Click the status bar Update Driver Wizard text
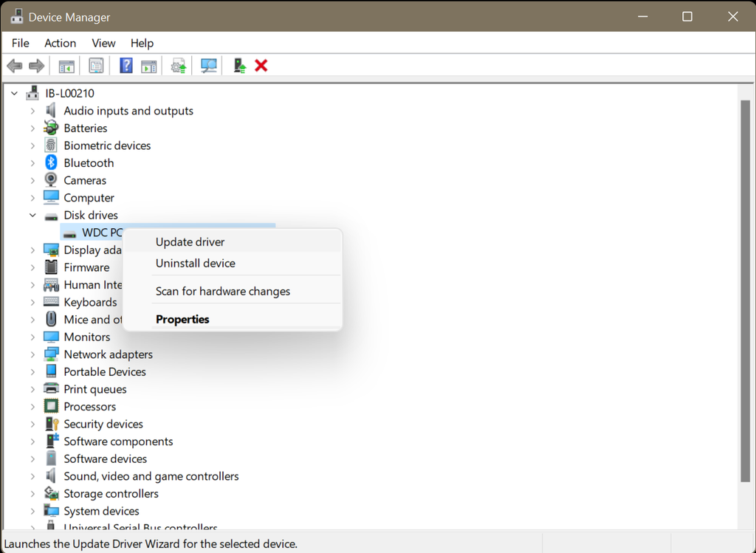756x553 pixels. pyautogui.click(x=151, y=544)
